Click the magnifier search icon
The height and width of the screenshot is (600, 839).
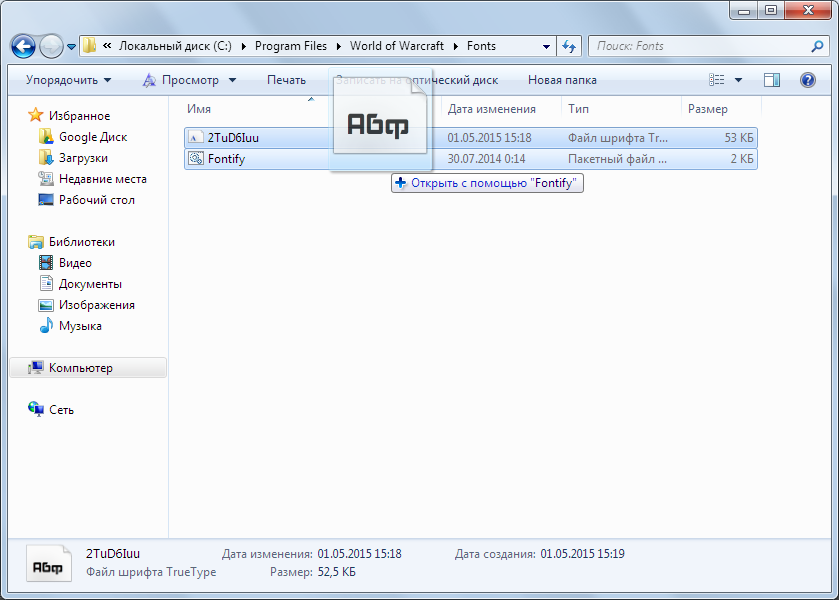click(817, 47)
